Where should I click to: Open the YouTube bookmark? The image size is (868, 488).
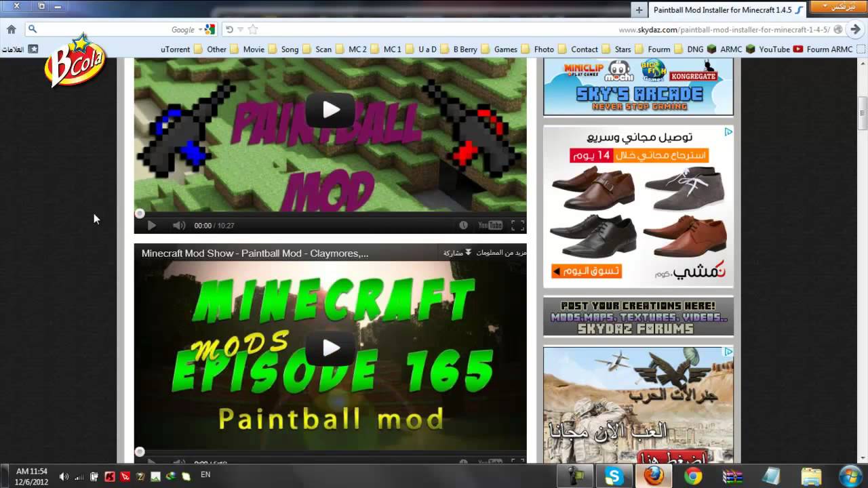pos(781,49)
